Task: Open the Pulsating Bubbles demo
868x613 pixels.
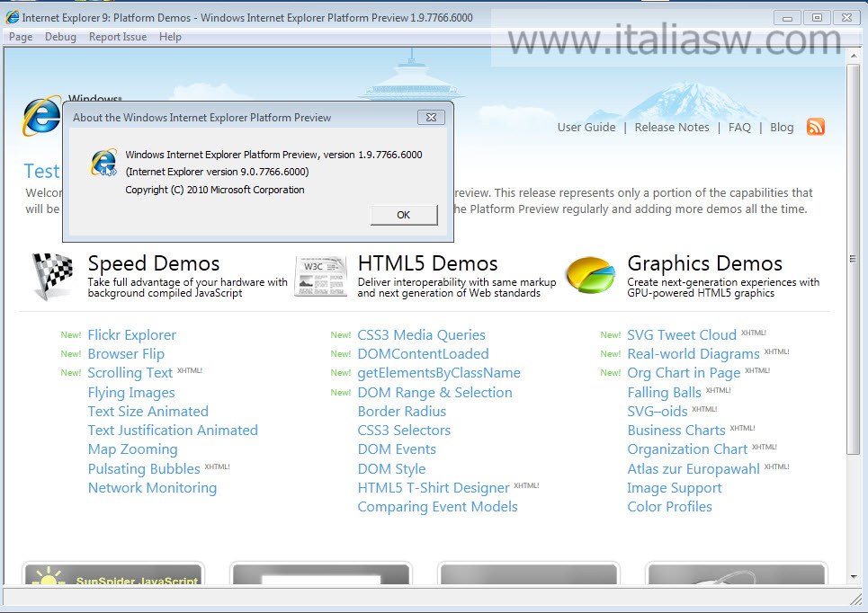Action: pos(144,468)
